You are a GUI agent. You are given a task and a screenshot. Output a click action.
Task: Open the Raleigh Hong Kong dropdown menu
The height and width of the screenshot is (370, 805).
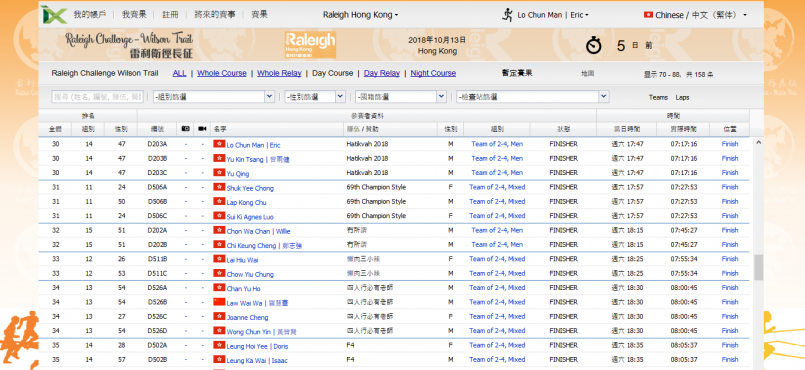360,15
